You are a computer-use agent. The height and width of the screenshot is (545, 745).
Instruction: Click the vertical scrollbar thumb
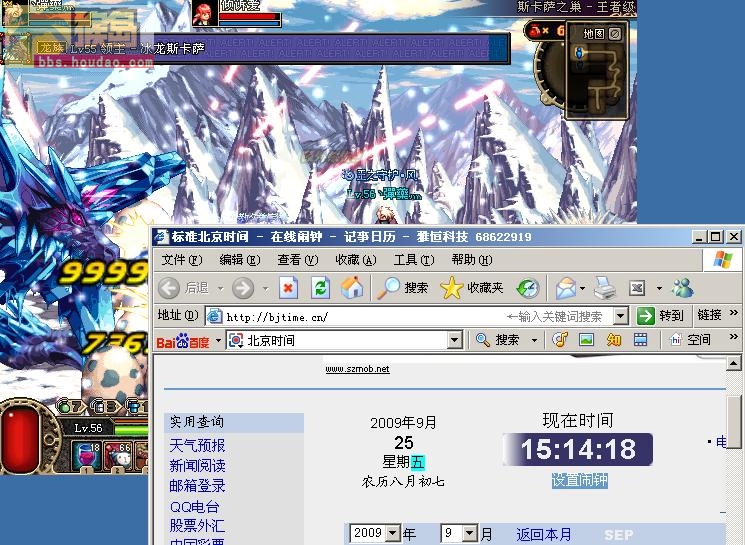coord(734,422)
